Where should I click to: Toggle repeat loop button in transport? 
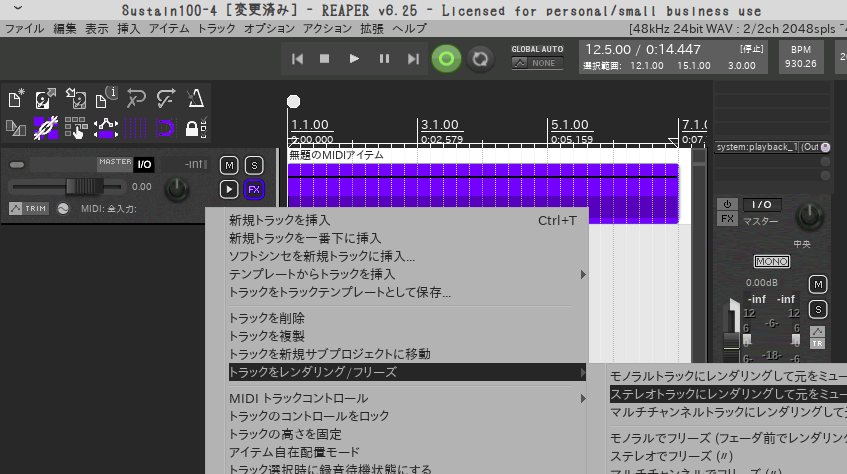click(x=480, y=59)
